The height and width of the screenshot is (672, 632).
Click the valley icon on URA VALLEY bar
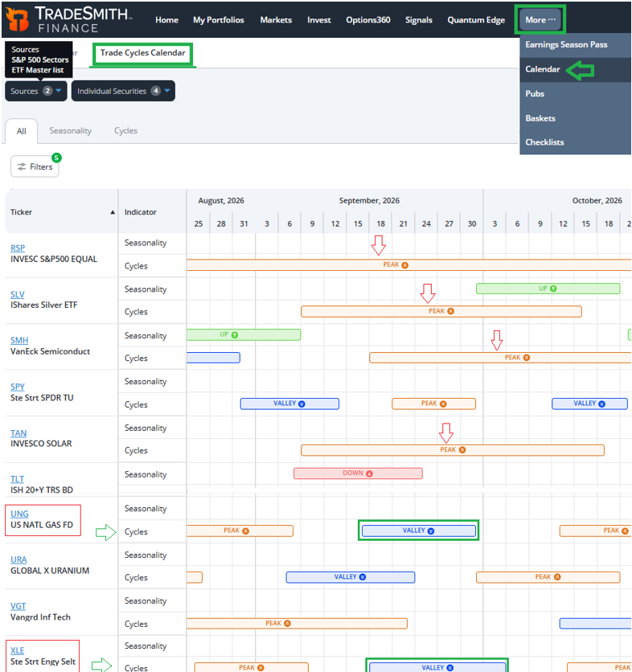pos(363,577)
